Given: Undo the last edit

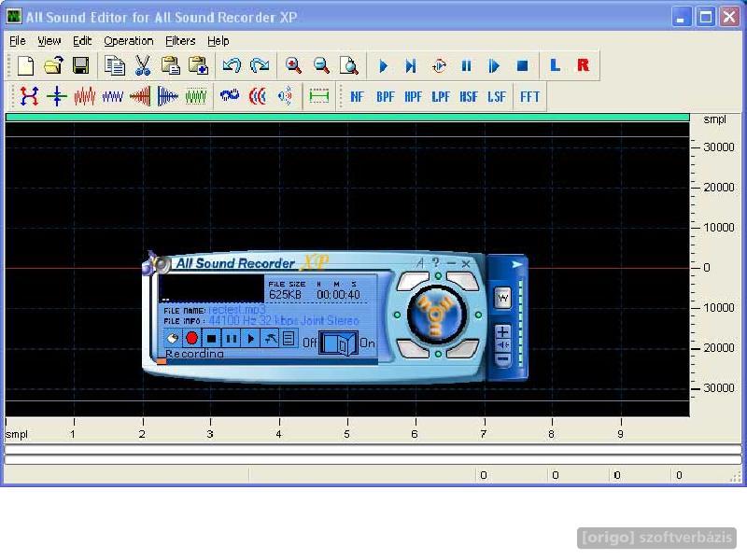Looking at the screenshot, I should pyautogui.click(x=232, y=65).
